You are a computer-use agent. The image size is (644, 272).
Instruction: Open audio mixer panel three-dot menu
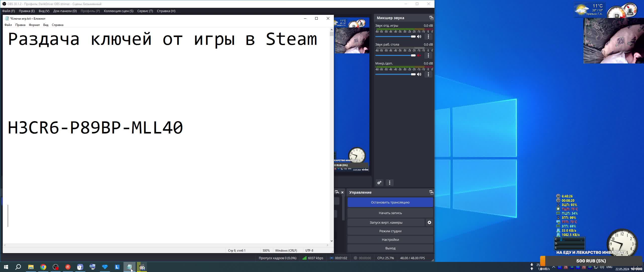click(x=390, y=183)
